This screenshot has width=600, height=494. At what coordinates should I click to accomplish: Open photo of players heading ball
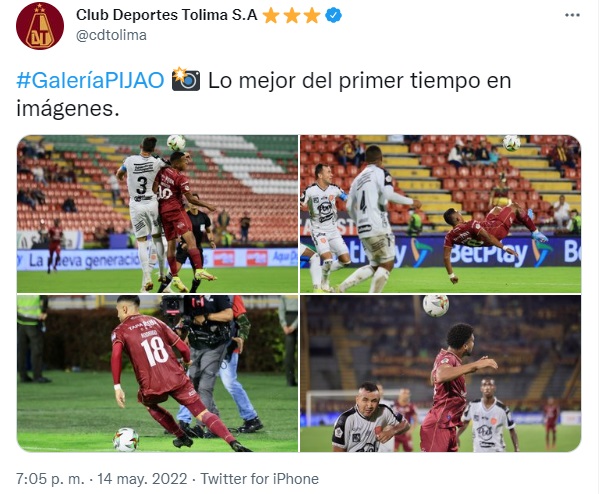pos(157,214)
